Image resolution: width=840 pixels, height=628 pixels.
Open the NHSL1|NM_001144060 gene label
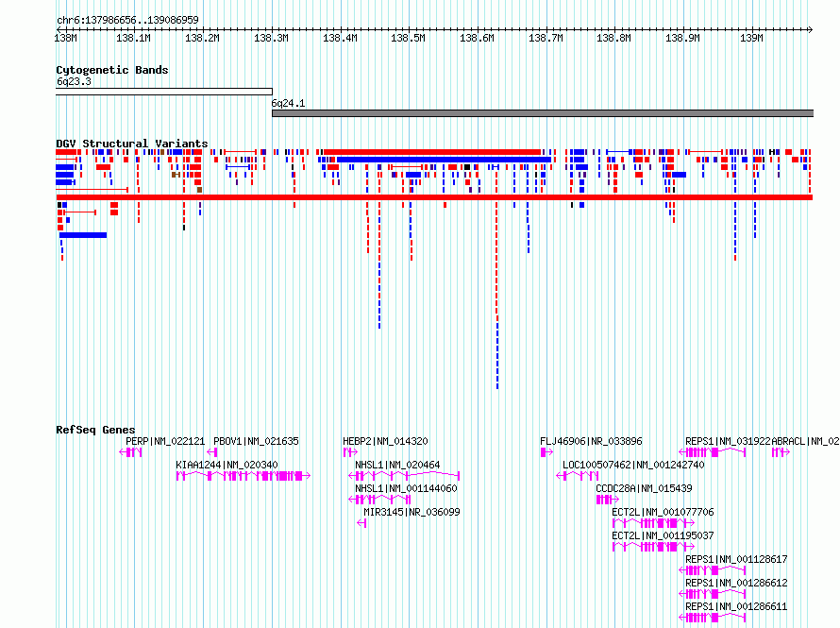point(406,488)
